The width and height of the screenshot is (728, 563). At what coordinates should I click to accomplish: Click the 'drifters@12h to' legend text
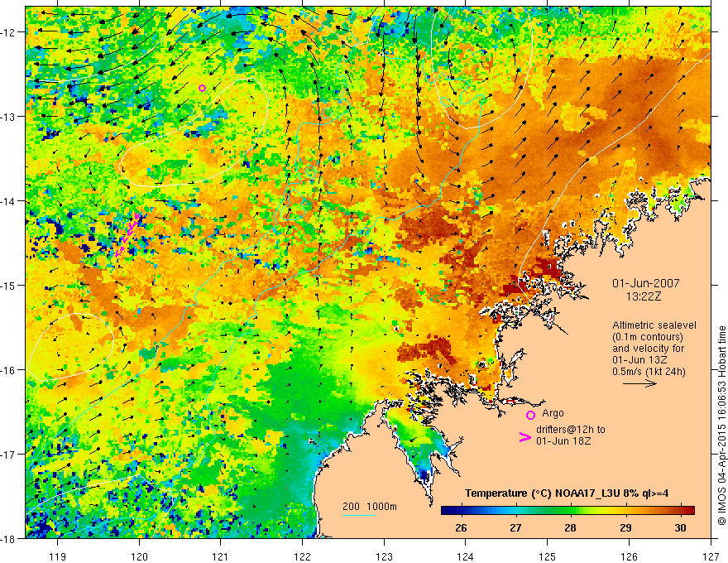(571, 430)
